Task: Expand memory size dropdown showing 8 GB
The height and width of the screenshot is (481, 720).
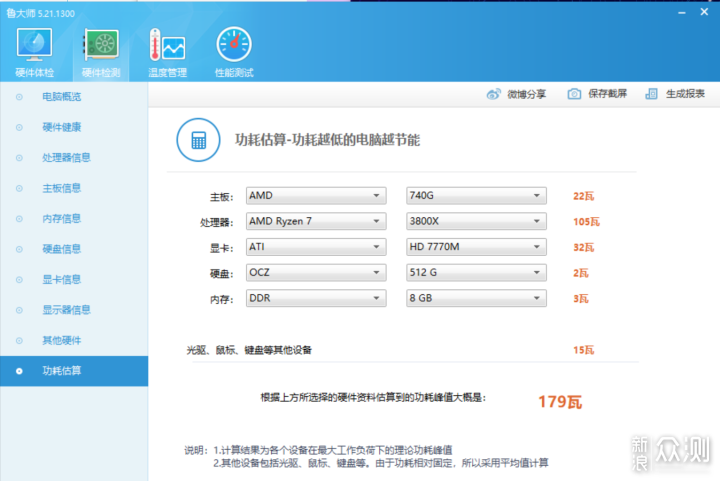Action: click(476, 298)
